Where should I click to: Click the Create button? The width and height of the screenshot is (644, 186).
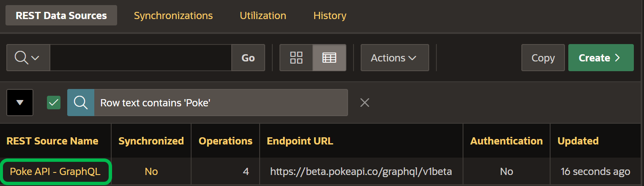(601, 58)
